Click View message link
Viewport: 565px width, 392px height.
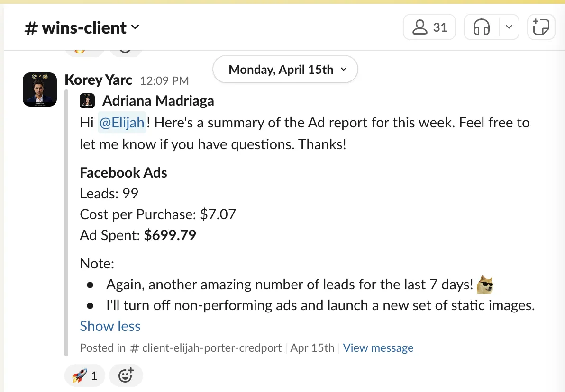pos(378,347)
